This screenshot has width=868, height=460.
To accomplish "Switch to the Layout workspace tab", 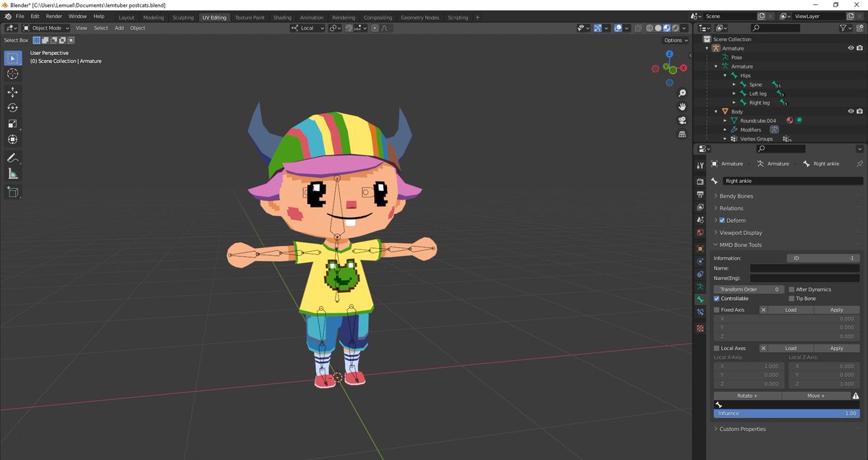I will click(127, 17).
